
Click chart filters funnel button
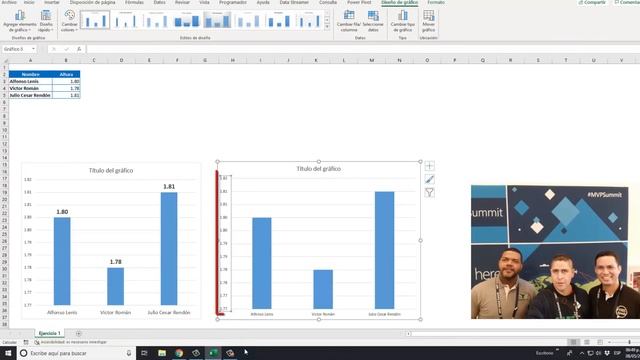(429, 193)
